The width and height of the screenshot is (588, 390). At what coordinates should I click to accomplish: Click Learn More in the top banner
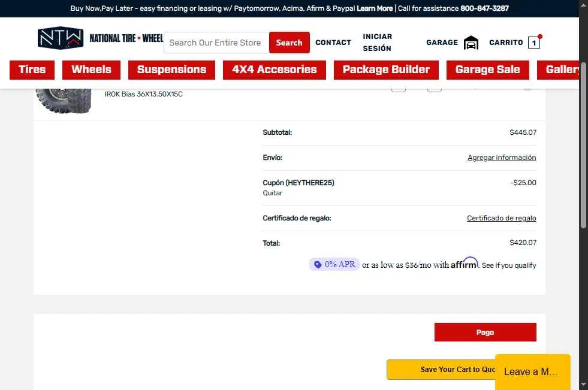pos(375,8)
